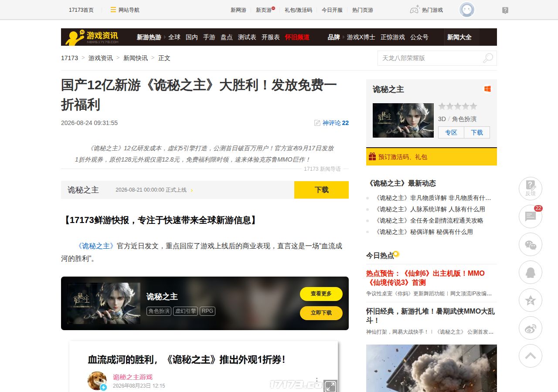This screenshot has height=392, width=558.
Task: Open 非凡物质详解 news link
Action: pyautogui.click(x=433, y=198)
